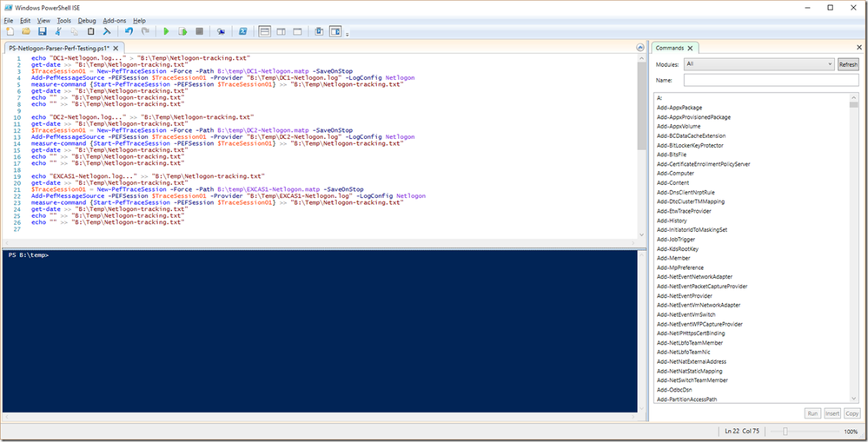
Task: Open the Help menu
Action: click(140, 21)
